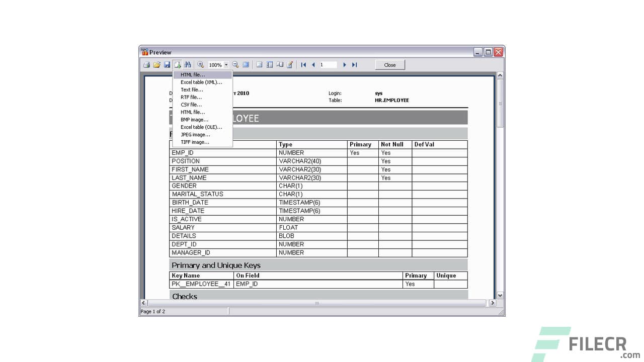644x362 pixels.
Task: Select the JPEG image export option
Action: [x=195, y=134]
